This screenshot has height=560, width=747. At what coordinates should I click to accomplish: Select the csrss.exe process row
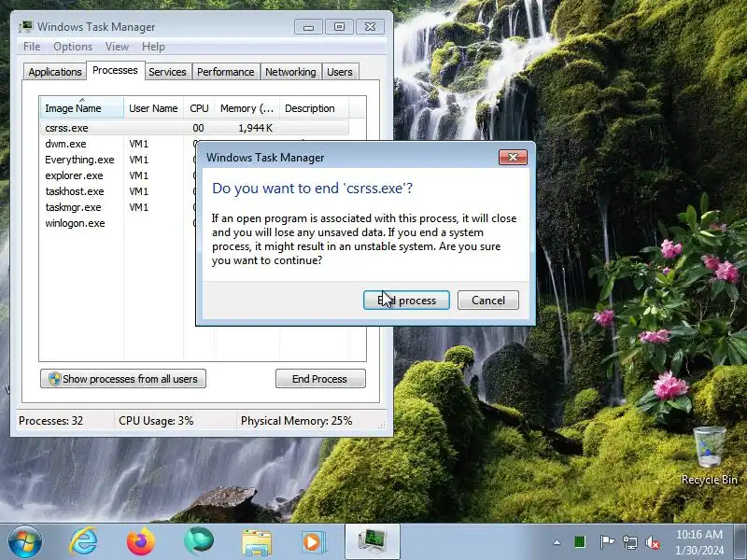click(194, 128)
